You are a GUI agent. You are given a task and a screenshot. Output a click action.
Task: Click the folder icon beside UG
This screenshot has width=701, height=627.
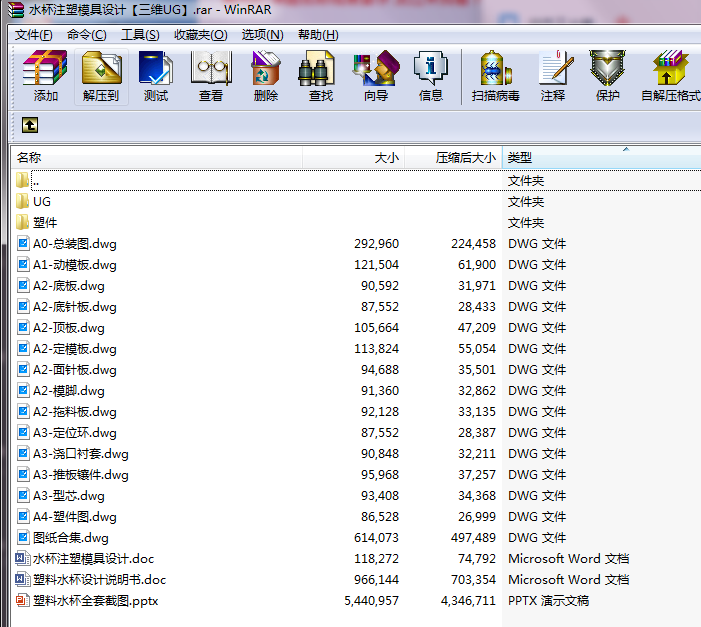22,201
